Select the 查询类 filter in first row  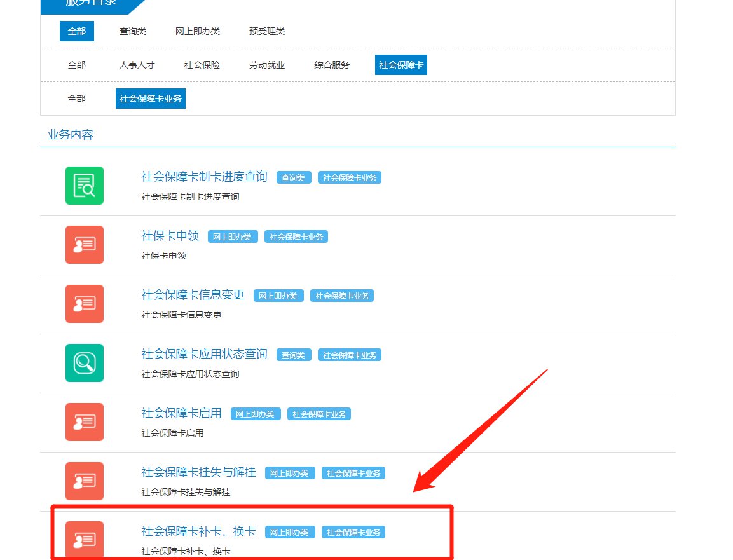pyautogui.click(x=133, y=31)
